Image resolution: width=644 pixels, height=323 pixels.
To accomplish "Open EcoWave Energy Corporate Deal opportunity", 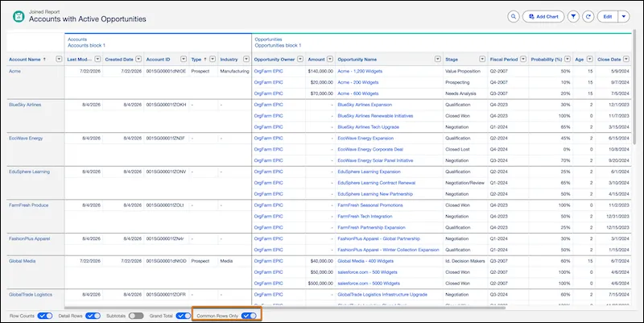I will point(370,149).
